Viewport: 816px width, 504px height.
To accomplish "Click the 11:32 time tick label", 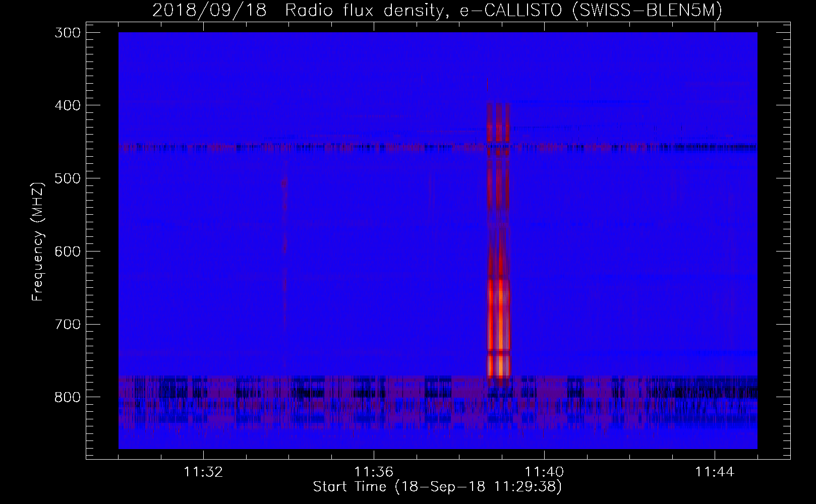I will (203, 472).
